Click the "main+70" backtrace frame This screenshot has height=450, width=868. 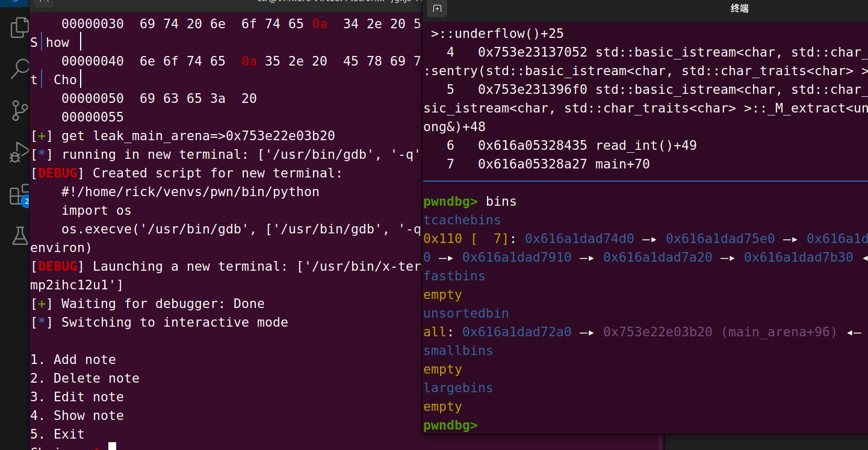pyautogui.click(x=622, y=164)
